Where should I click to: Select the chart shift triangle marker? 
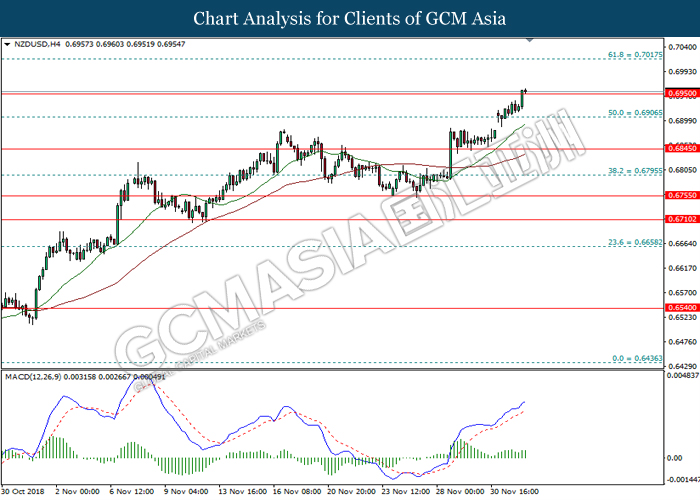(530, 40)
